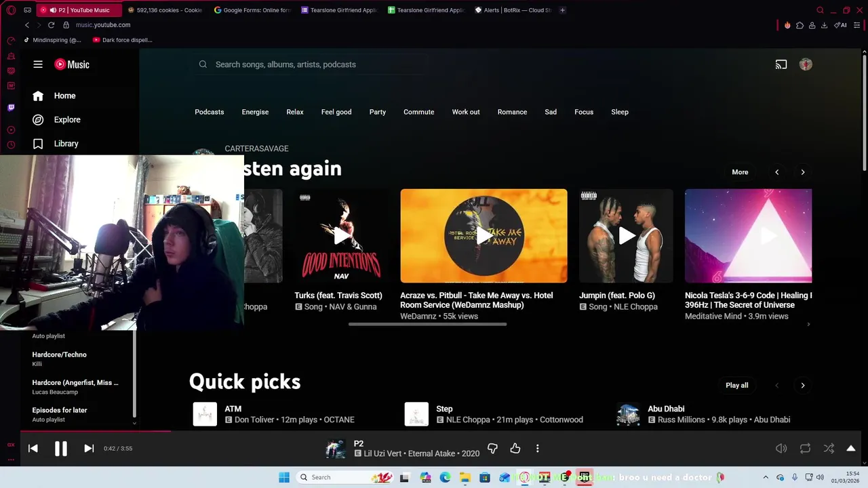Select the Focus chip

point(584,112)
